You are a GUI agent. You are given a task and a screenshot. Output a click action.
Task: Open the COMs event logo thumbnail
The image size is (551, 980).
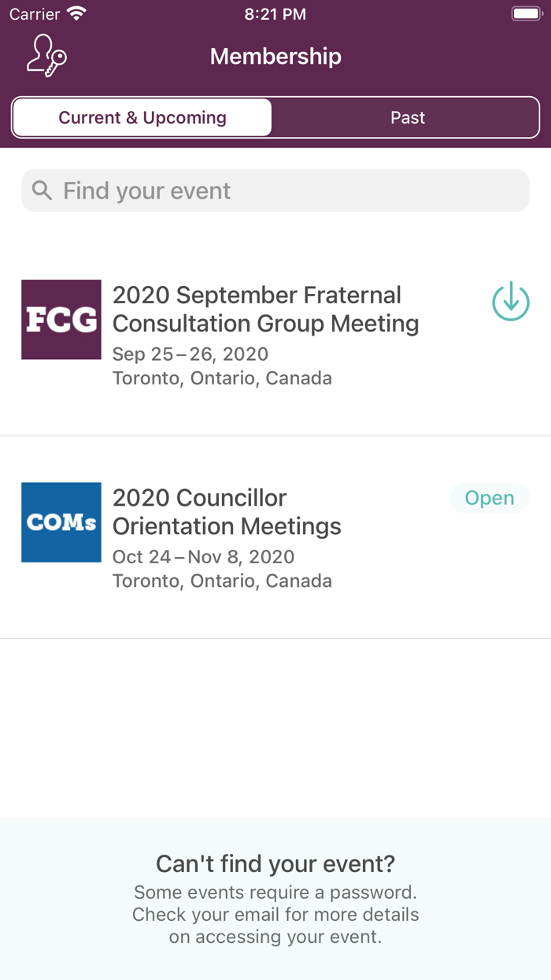(x=61, y=522)
